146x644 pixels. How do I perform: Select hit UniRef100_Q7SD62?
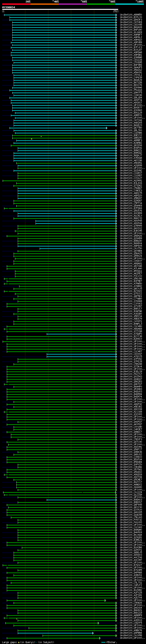coord(131,186)
